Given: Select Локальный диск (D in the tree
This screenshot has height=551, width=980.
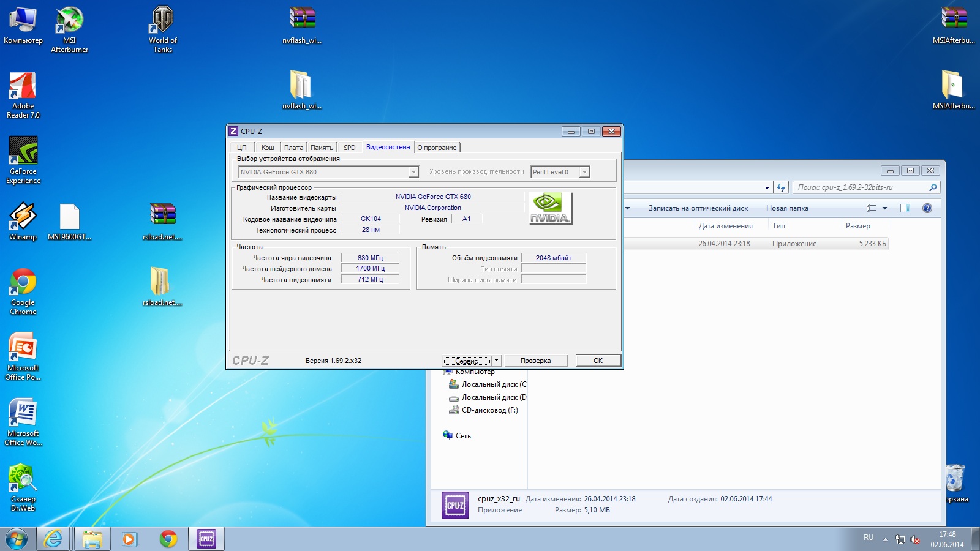Looking at the screenshot, I should coord(488,397).
